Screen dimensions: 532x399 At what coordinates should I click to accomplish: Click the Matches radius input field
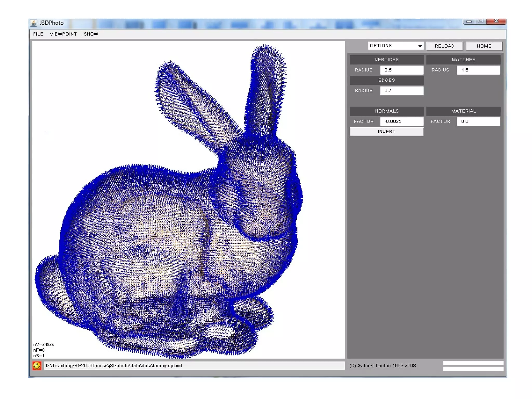(x=478, y=70)
